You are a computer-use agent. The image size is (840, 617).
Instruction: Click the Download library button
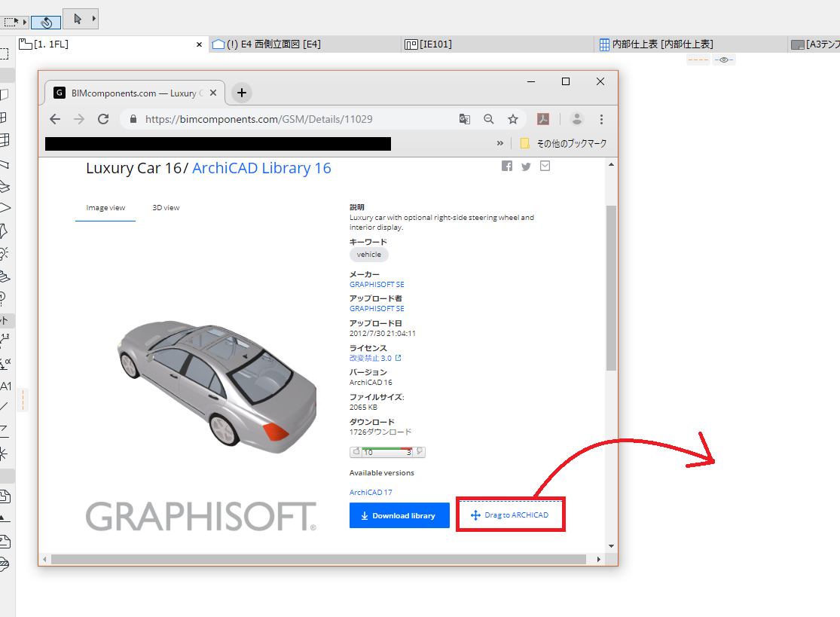click(x=399, y=515)
